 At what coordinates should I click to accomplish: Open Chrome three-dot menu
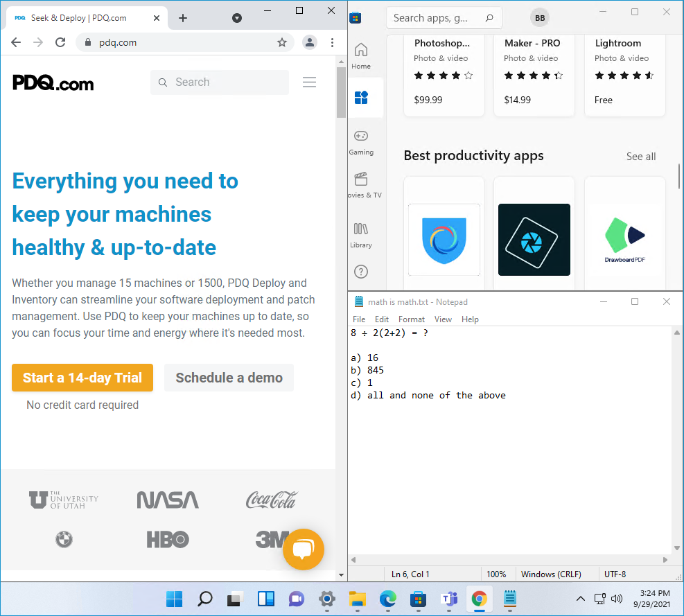(333, 42)
